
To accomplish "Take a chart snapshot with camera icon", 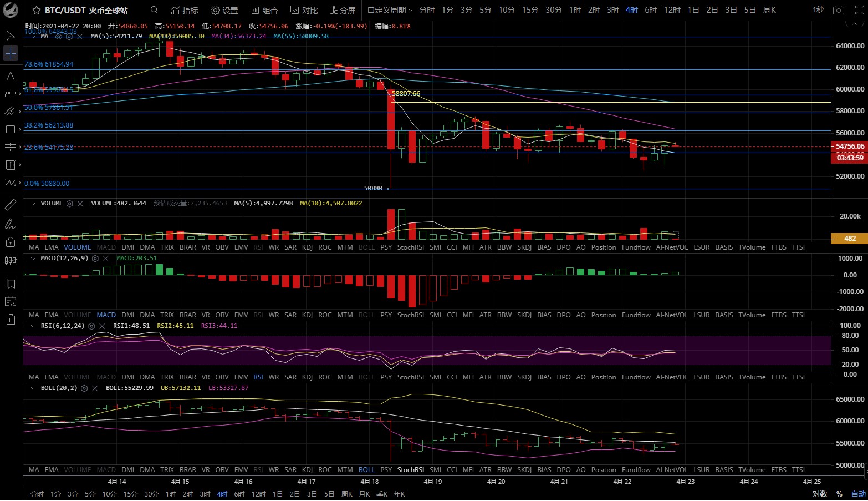I will coord(839,10).
